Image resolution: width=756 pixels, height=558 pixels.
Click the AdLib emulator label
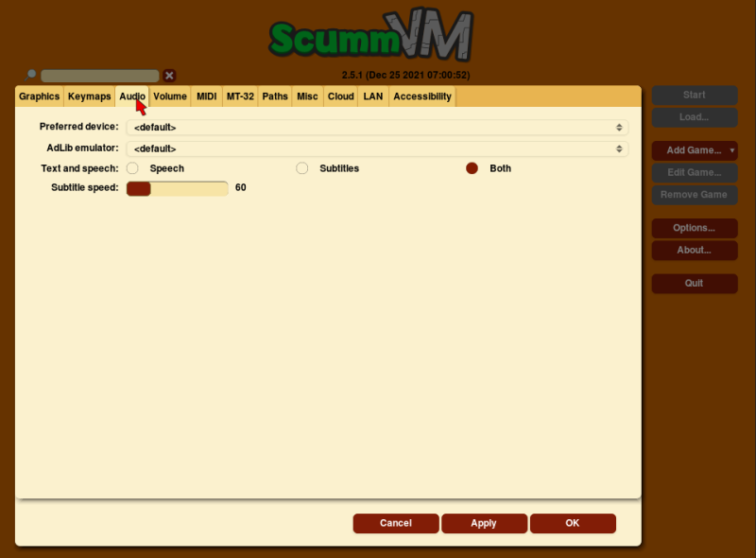coord(82,148)
